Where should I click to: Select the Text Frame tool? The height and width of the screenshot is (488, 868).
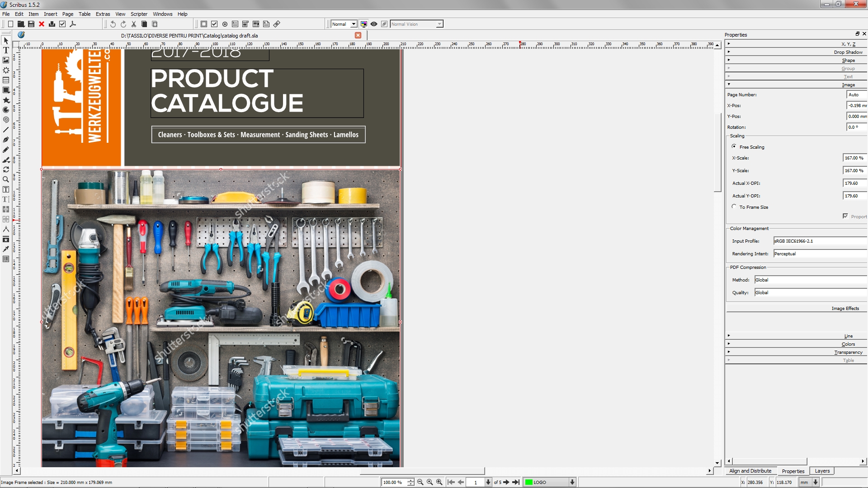point(6,50)
